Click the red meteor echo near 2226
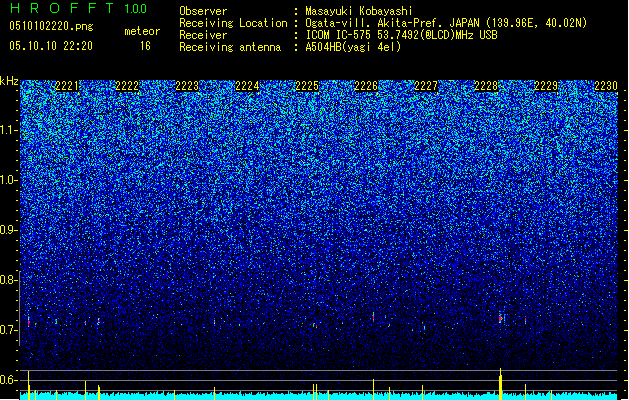Image resolution: width=629 pixels, height=400 pixels. [x=373, y=317]
